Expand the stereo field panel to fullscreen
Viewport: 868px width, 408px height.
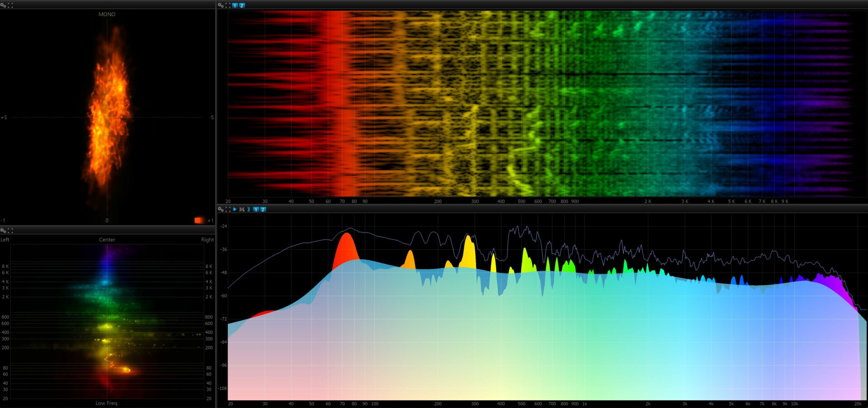click(10, 230)
